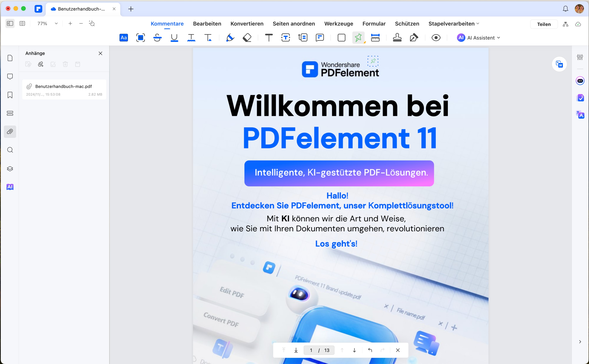This screenshot has width=589, height=364.
Task: Open a new tab with plus
Action: pos(131,9)
